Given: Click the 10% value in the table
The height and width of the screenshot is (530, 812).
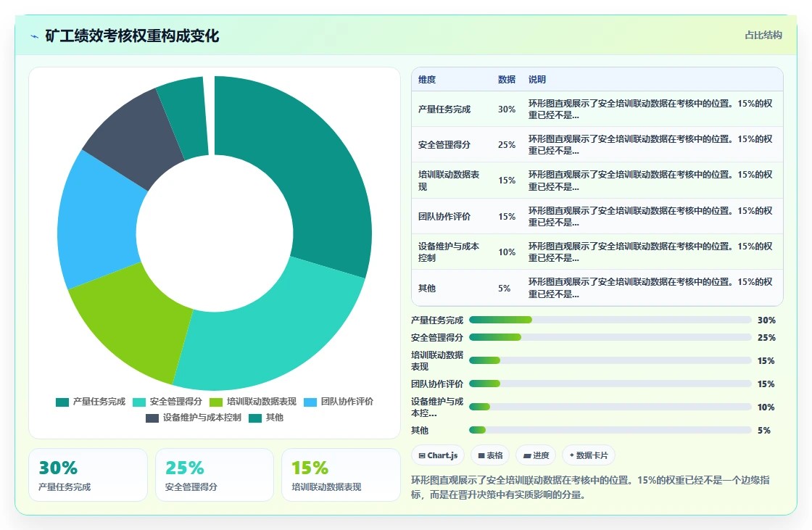Looking at the screenshot, I should point(507,252).
